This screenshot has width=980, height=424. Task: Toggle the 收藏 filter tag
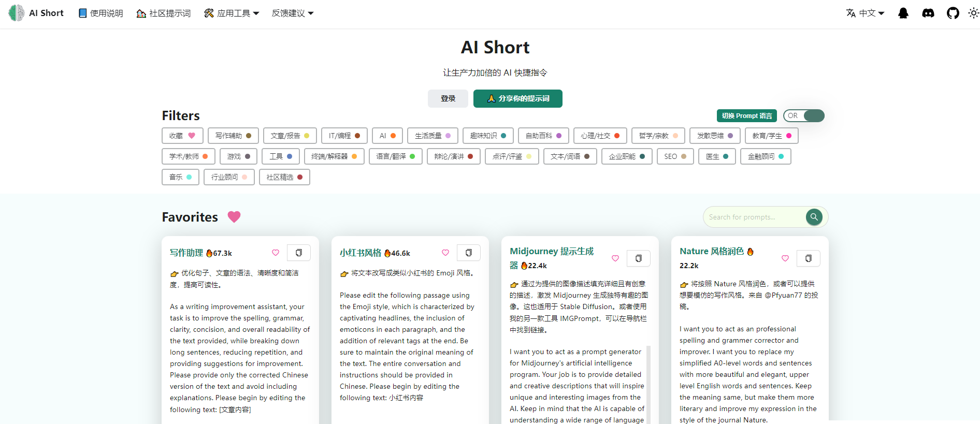pyautogui.click(x=182, y=136)
